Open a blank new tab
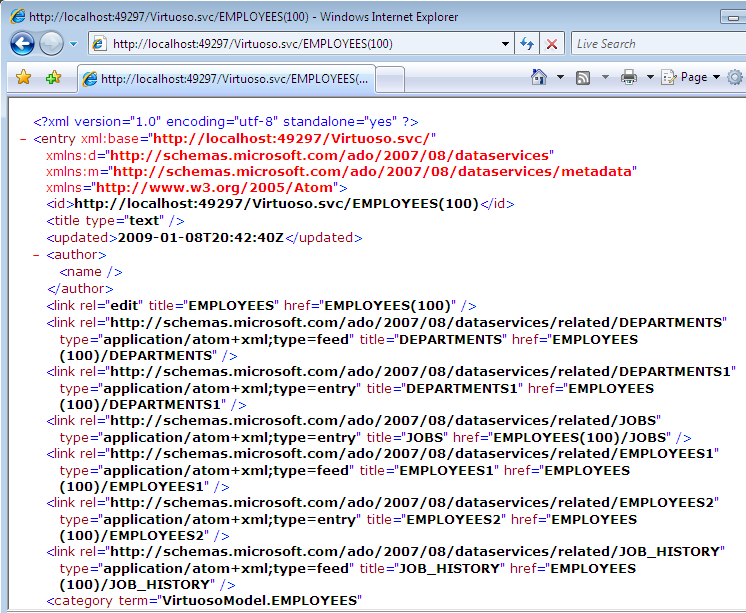 point(388,79)
